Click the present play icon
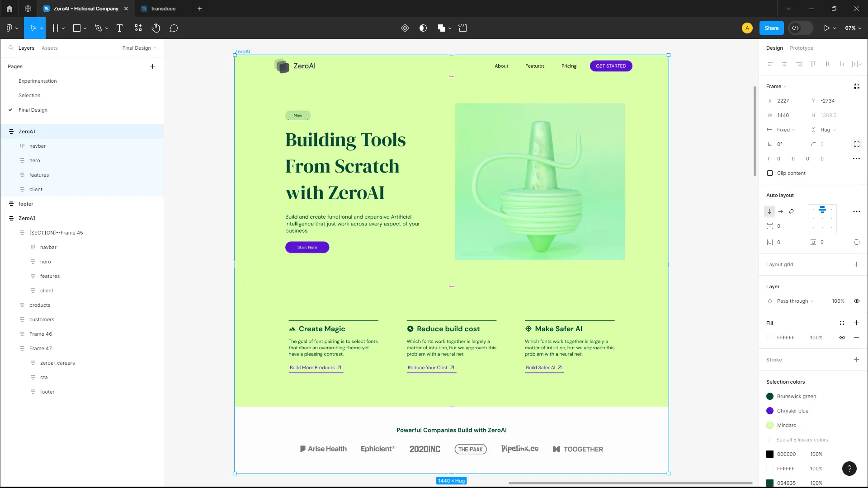Screen dimensions: 868x488 tap(826, 28)
